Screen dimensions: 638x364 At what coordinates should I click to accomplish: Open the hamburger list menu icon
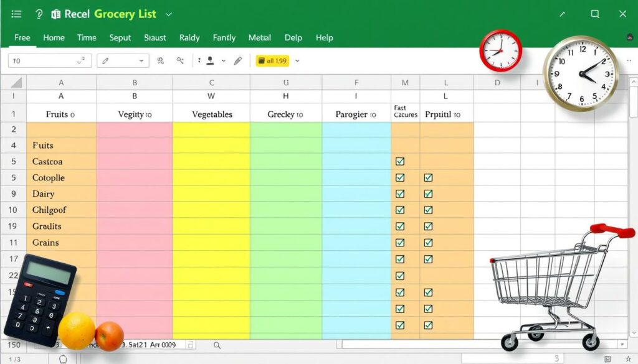tap(16, 14)
